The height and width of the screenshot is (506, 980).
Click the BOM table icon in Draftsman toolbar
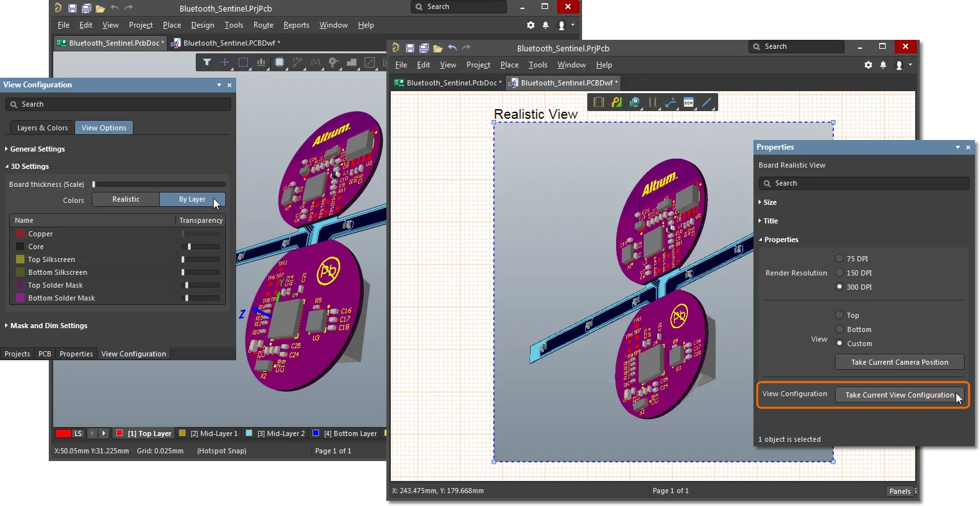[x=689, y=102]
